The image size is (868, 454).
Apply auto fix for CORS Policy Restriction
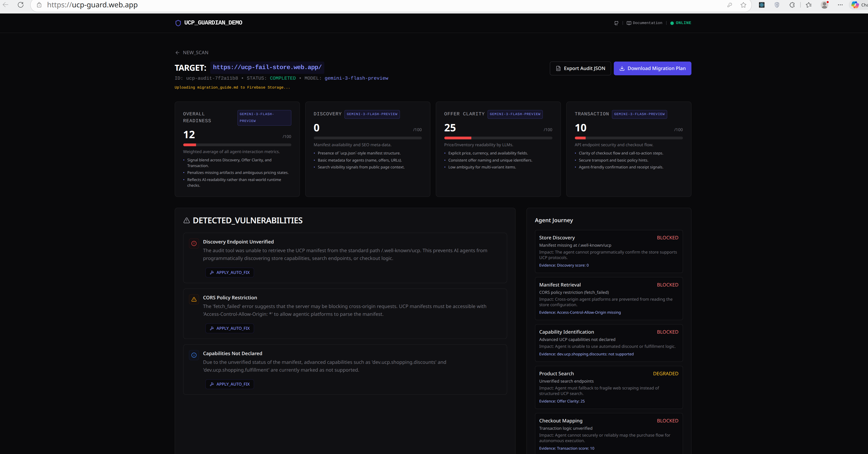(229, 328)
